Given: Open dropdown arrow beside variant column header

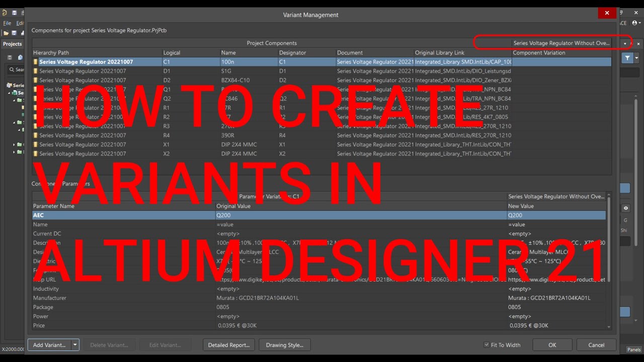Looking at the screenshot, I should [625, 43].
